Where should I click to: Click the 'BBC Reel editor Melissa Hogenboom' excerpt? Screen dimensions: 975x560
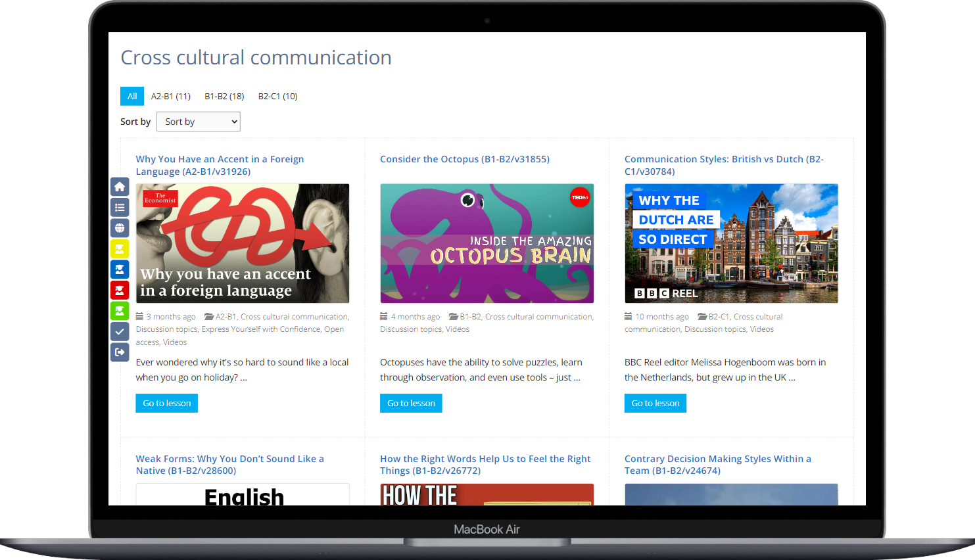[x=725, y=369]
